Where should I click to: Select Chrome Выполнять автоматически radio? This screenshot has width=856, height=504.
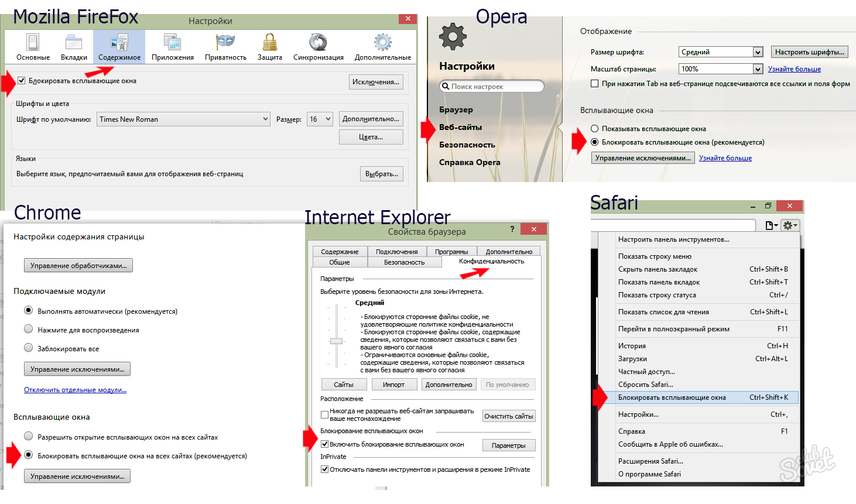click(x=28, y=310)
